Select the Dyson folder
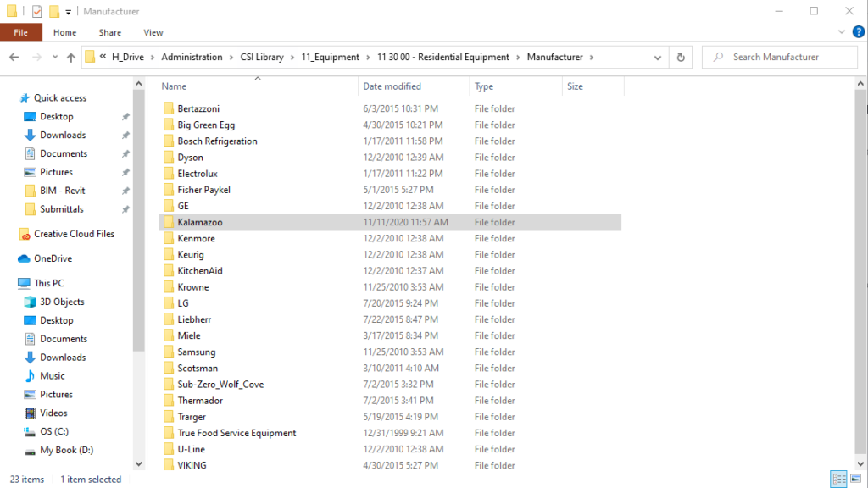 tap(190, 158)
